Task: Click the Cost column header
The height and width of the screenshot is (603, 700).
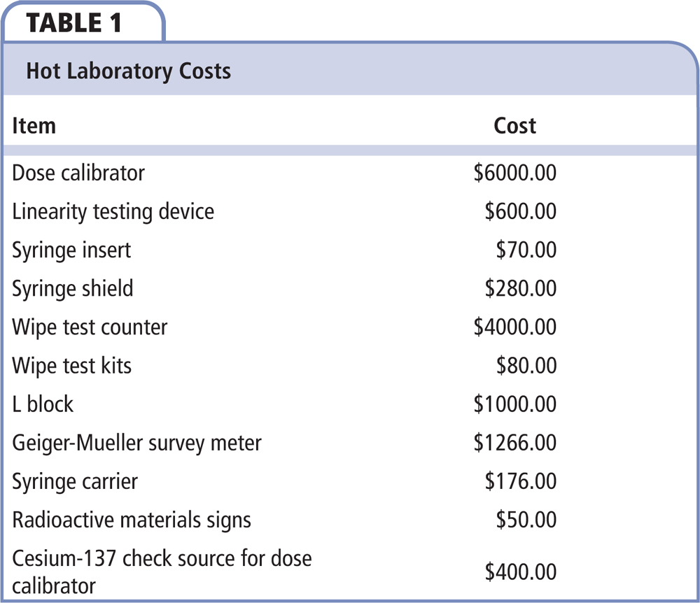Action: [x=514, y=126]
